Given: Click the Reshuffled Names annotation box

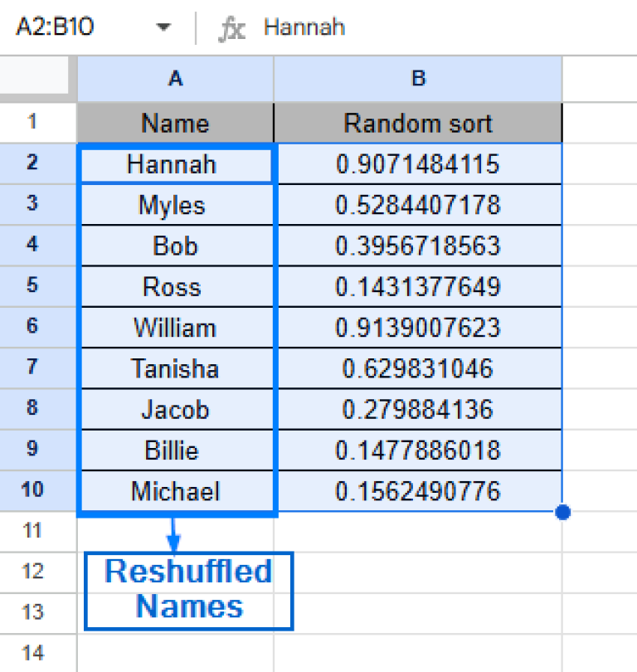Looking at the screenshot, I should tap(189, 590).
